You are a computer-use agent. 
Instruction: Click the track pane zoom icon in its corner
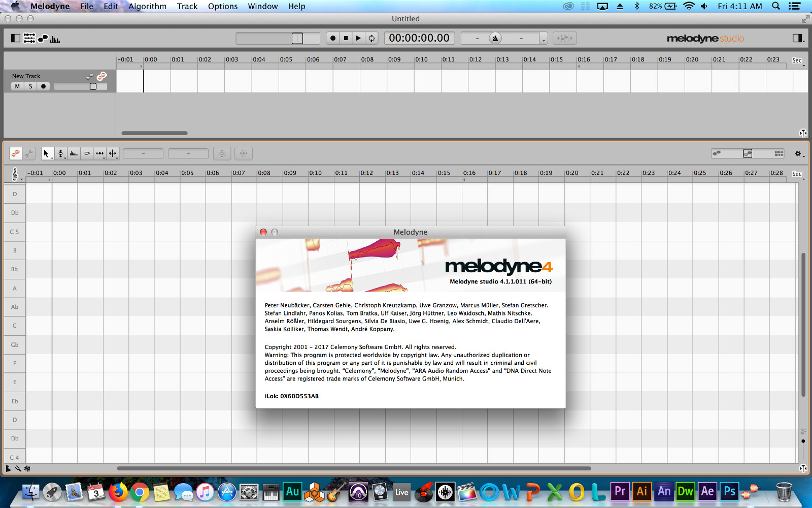tap(803, 133)
